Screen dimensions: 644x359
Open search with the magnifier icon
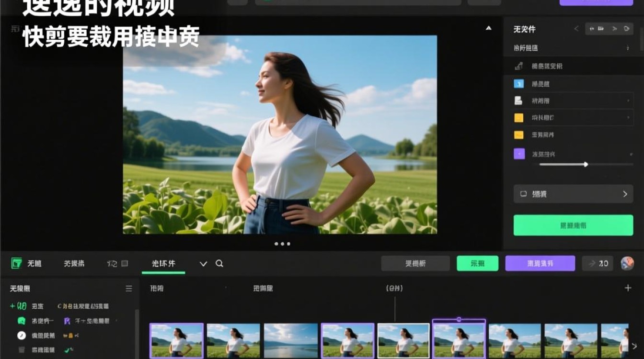[x=219, y=263]
